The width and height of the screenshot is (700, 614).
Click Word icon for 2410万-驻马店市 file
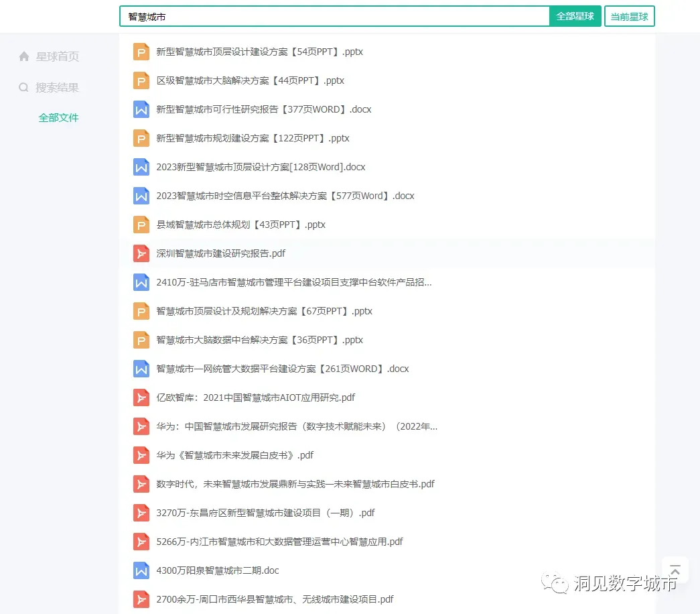(141, 282)
